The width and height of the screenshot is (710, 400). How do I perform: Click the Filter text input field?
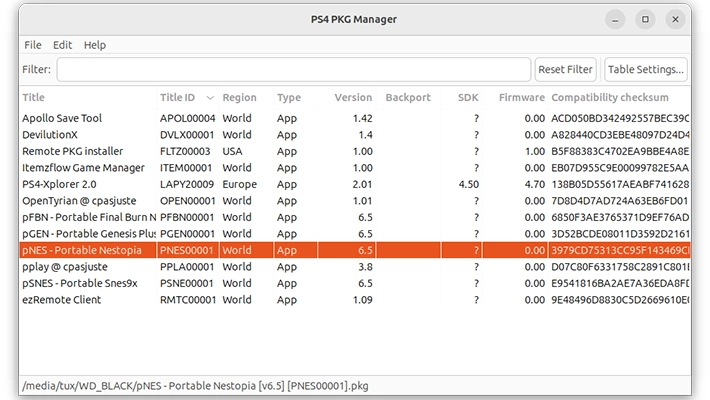pyautogui.click(x=294, y=69)
